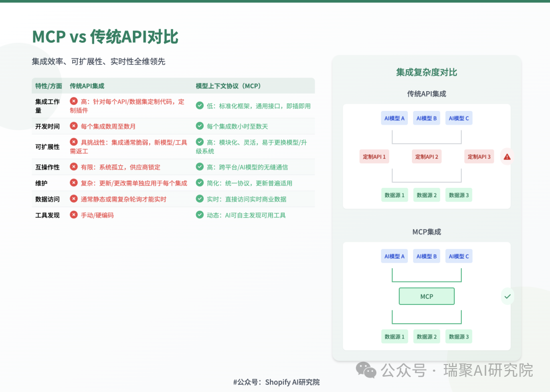Click the text 每个集成数周至数月
Image resolution: width=550 pixels, height=392 pixels.
[108, 126]
